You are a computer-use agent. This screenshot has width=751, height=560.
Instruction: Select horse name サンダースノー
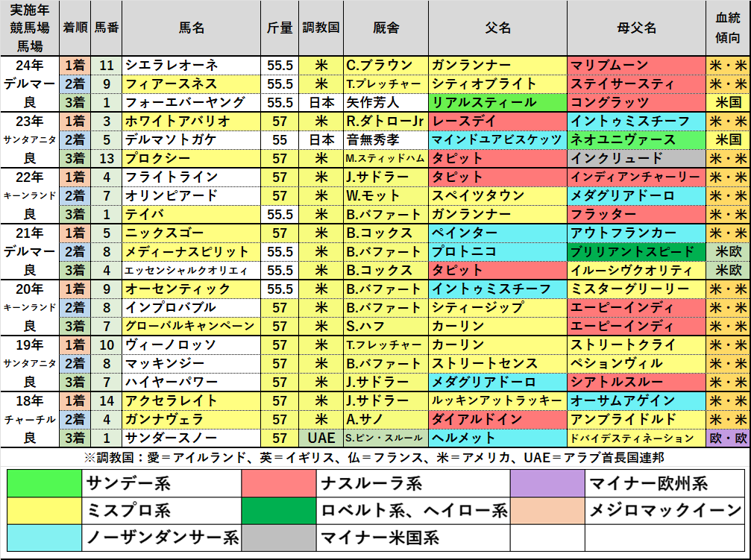(x=191, y=438)
